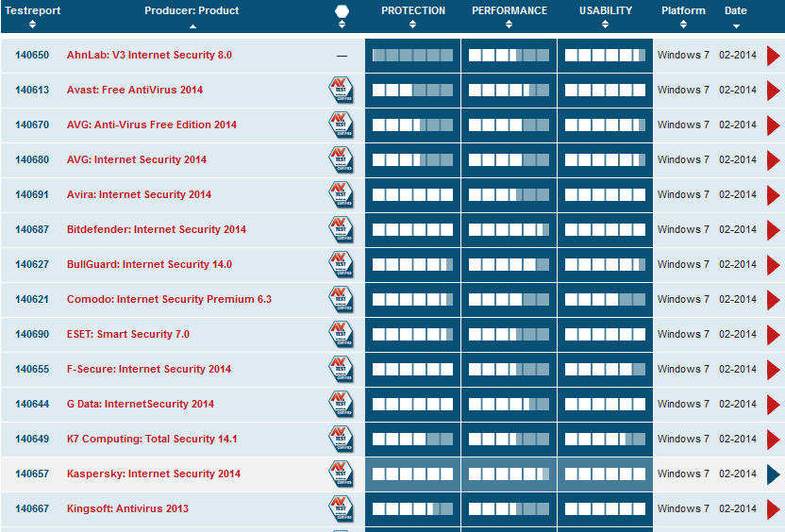Image resolution: width=785 pixels, height=532 pixels.
Task: Click the AV-TEST certified badge for Kingsoft
Action: pos(342,509)
